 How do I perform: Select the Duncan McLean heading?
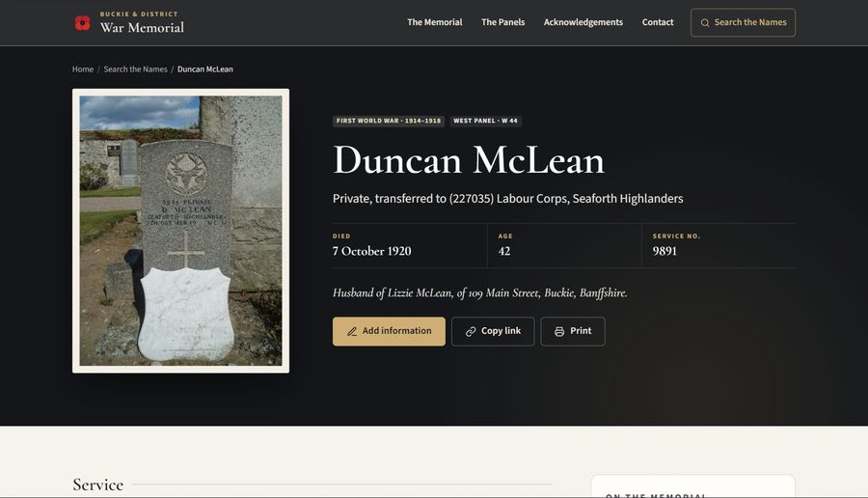pos(469,160)
